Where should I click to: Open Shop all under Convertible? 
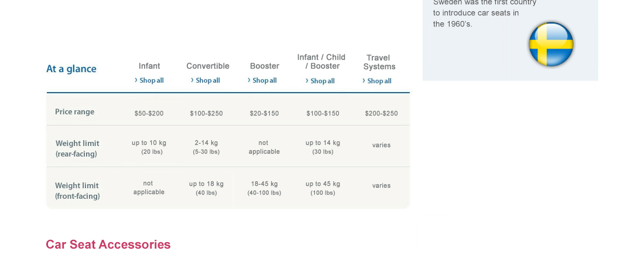point(207,80)
